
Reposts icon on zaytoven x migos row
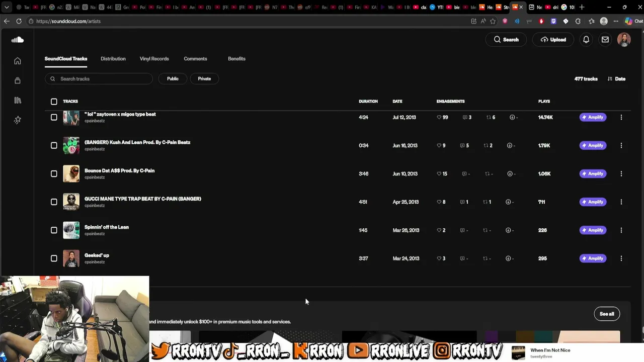(x=488, y=117)
